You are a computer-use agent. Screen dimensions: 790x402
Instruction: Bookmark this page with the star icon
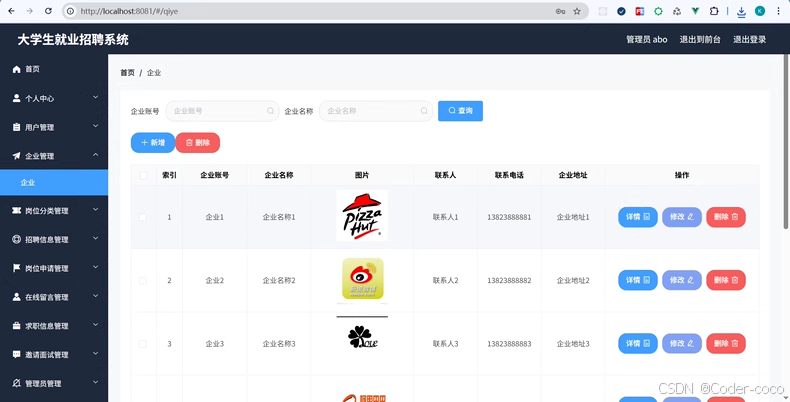point(577,11)
